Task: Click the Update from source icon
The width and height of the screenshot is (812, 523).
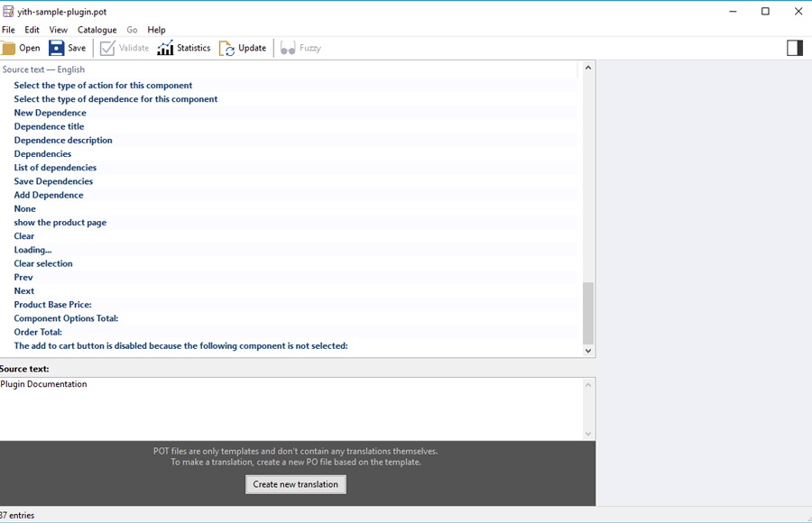Action: tap(227, 48)
